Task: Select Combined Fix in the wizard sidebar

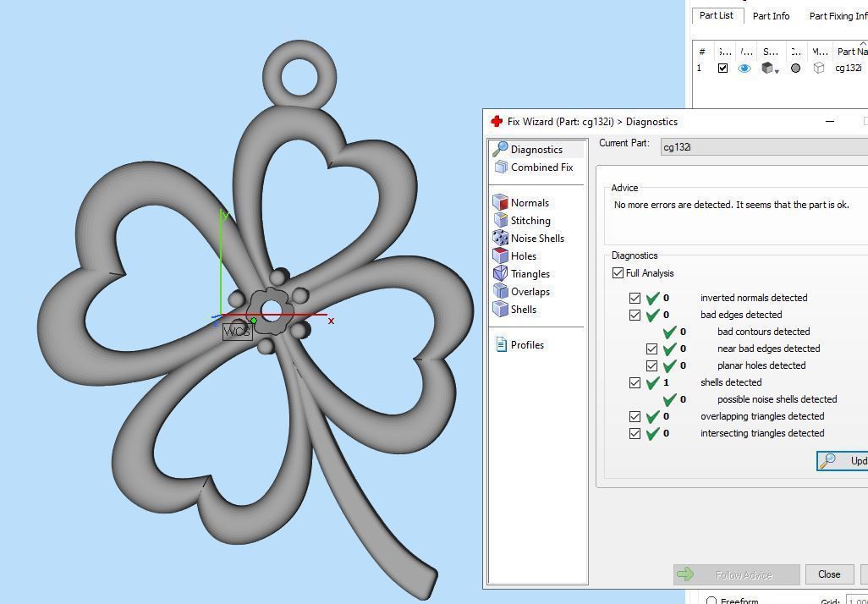Action: coord(535,167)
